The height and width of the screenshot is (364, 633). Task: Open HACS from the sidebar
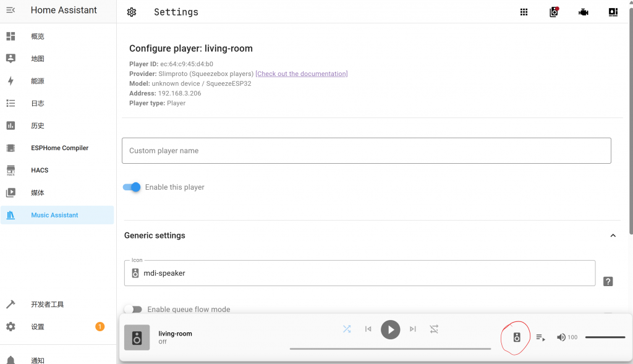40,171
